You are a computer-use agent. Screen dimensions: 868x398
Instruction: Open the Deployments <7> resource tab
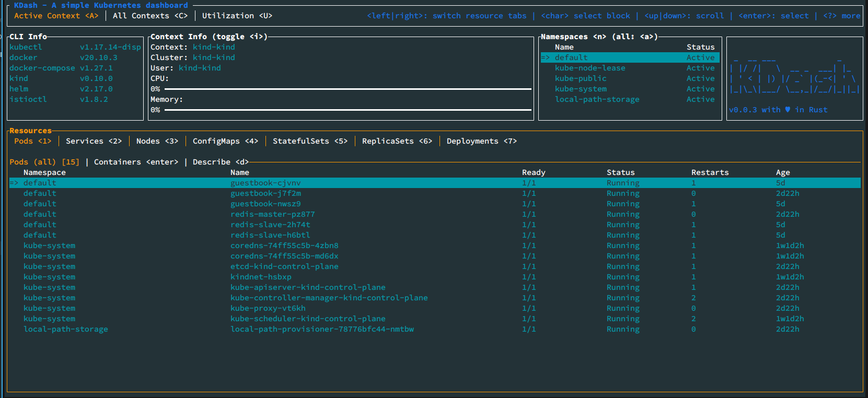point(482,141)
